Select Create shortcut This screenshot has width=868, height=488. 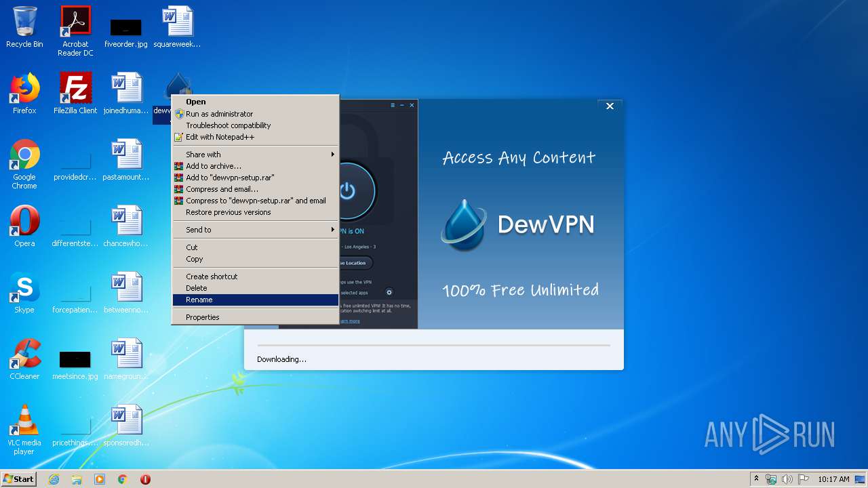(256, 277)
